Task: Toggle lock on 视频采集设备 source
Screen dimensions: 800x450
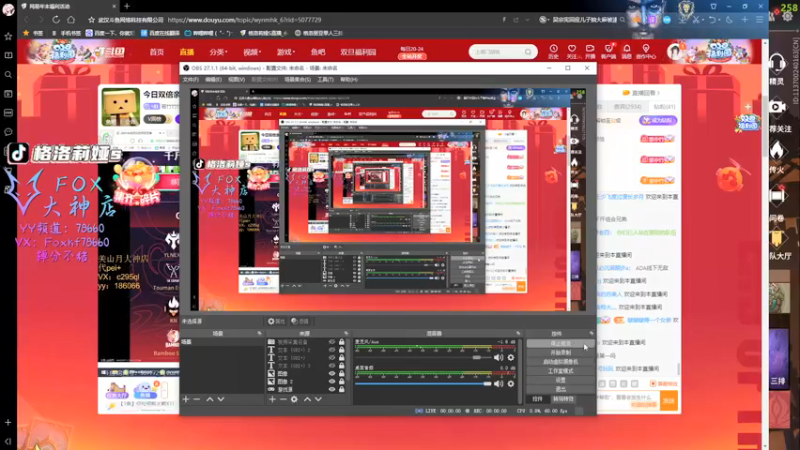Action: tap(342, 342)
